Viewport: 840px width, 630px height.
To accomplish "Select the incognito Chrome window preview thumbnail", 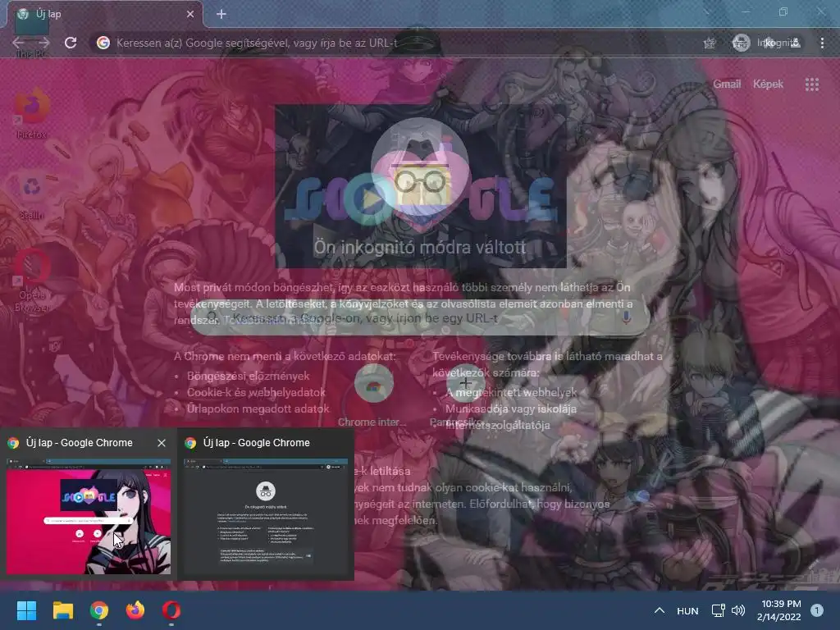I will (266, 517).
